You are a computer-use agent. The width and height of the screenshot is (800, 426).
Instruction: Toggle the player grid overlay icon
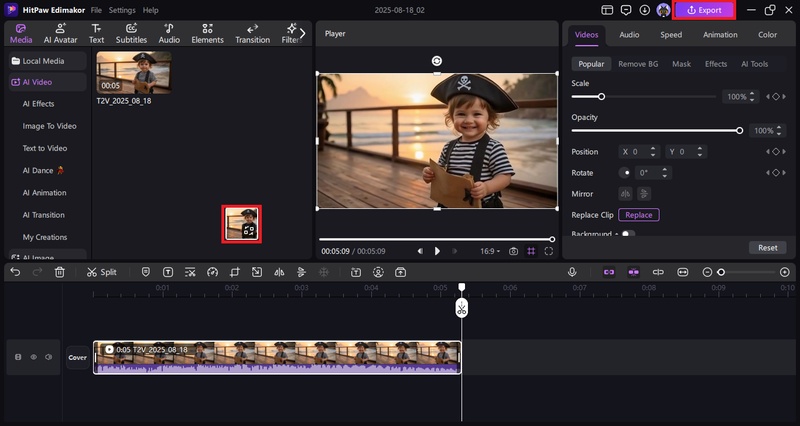click(531, 251)
